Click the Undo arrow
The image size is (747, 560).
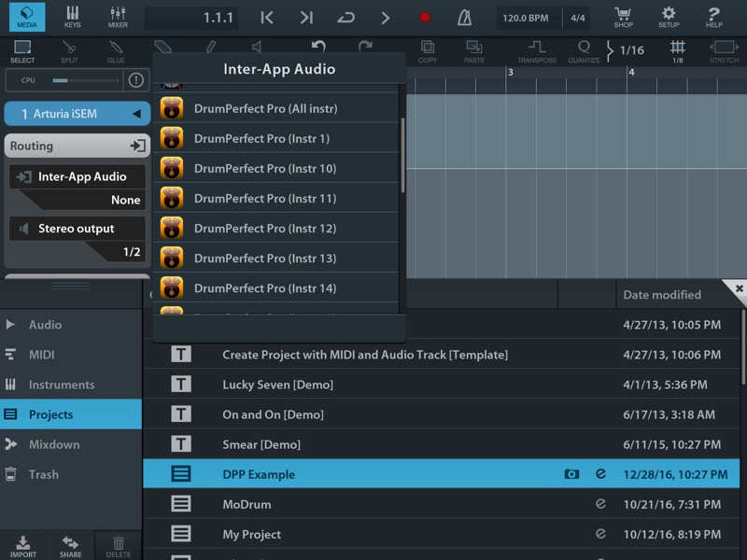click(318, 46)
